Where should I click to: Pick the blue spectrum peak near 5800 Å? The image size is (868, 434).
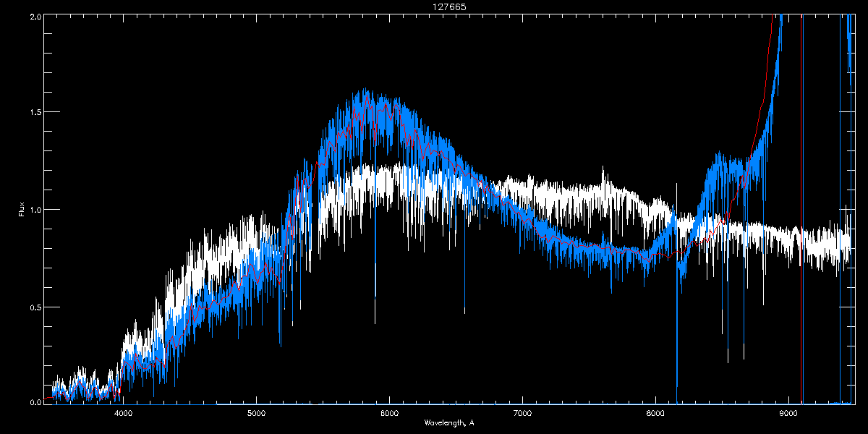(365, 93)
